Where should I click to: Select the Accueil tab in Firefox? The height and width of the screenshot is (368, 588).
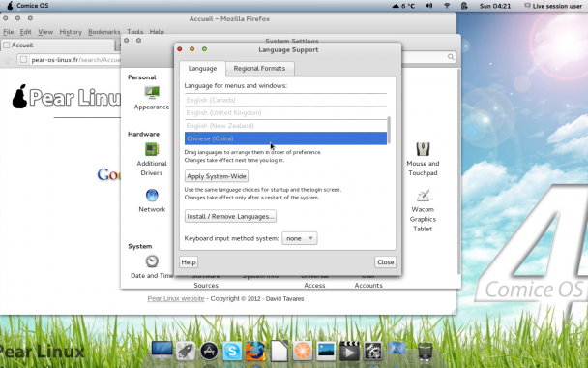57,46
